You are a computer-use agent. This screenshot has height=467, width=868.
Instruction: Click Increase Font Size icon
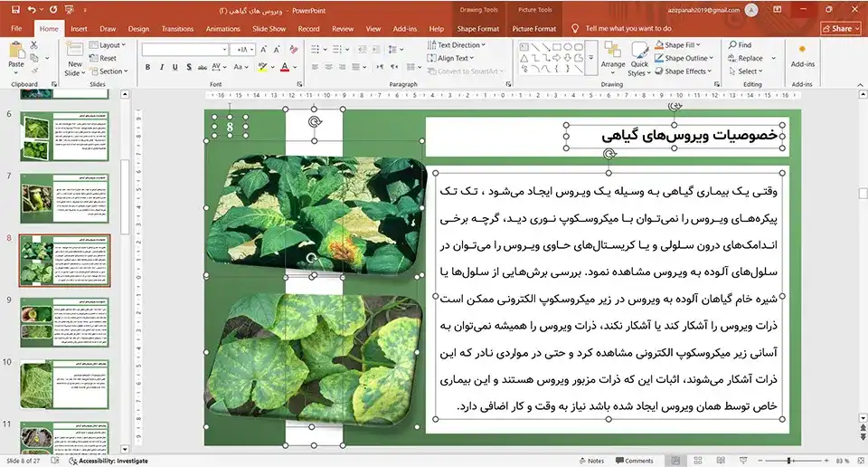tap(263, 49)
